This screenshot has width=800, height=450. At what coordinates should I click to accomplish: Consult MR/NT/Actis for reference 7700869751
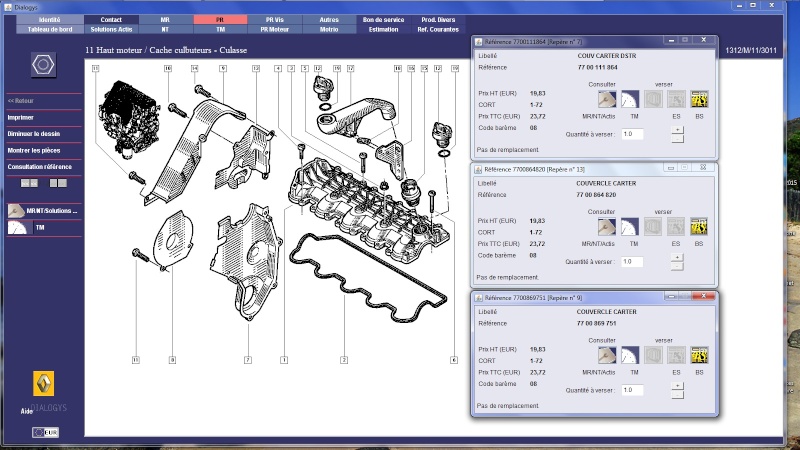click(x=607, y=355)
